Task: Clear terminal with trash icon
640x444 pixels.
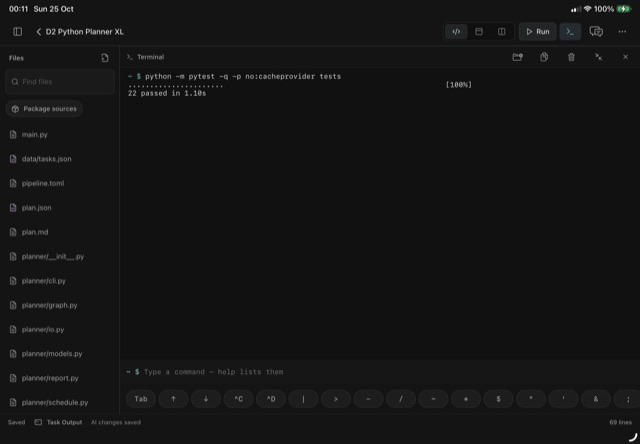Action: pyautogui.click(x=571, y=57)
